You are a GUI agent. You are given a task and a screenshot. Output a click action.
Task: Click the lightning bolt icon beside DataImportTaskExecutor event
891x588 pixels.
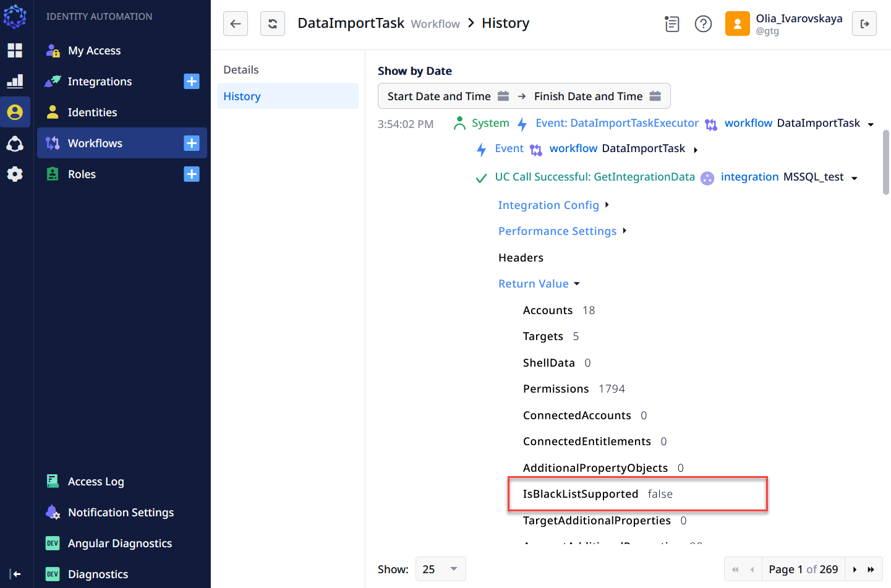pos(522,124)
